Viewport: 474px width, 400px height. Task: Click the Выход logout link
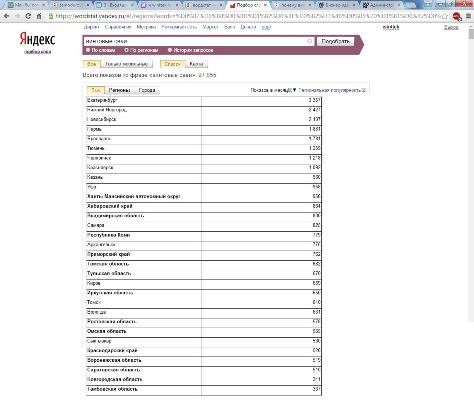coord(451,27)
